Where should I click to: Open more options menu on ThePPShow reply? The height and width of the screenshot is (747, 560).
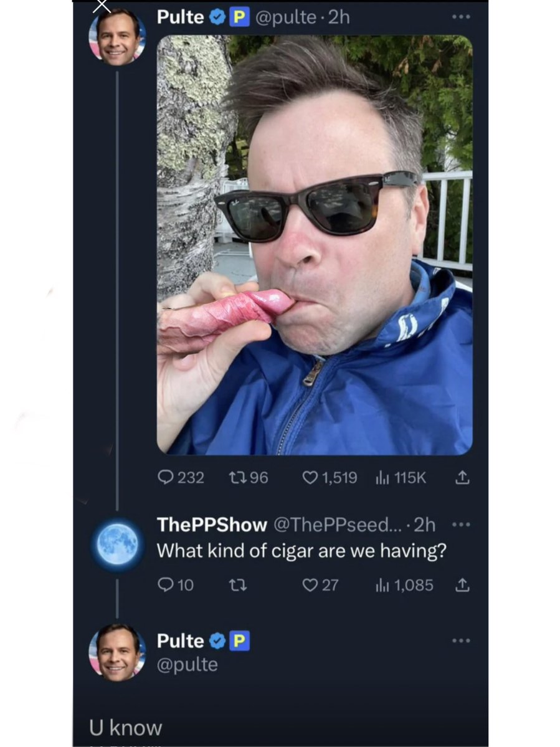pos(461,525)
